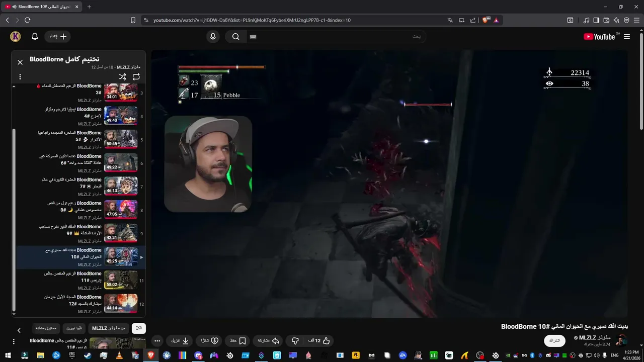644x362 pixels.
Task: Go back in browser history
Action: (7, 20)
